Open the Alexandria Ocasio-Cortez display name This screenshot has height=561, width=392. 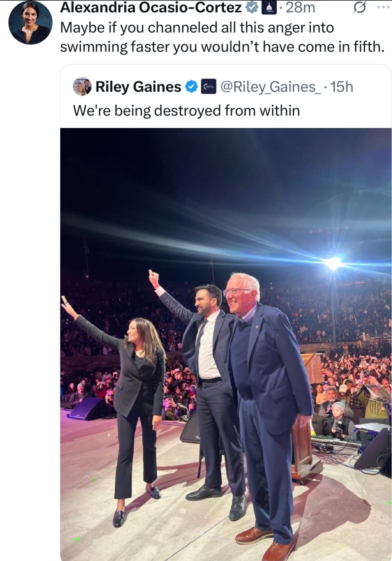tap(151, 8)
